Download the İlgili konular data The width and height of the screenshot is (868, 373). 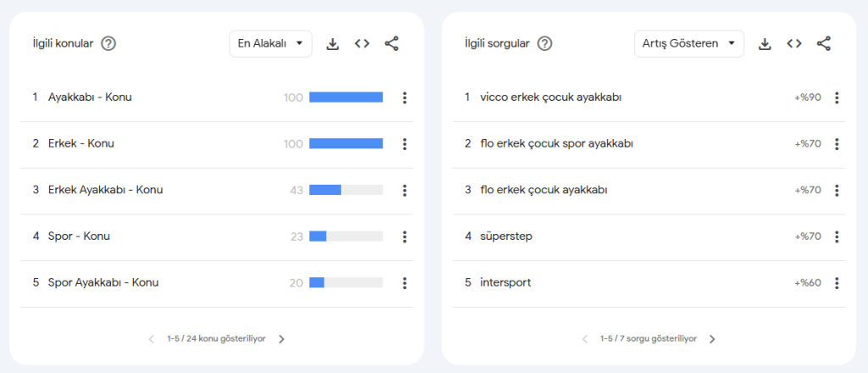point(333,44)
